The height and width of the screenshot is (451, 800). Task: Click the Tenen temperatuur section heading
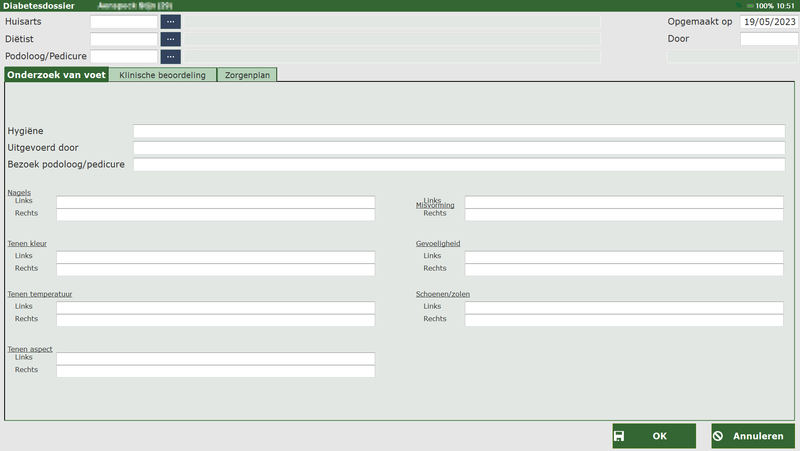tap(40, 294)
